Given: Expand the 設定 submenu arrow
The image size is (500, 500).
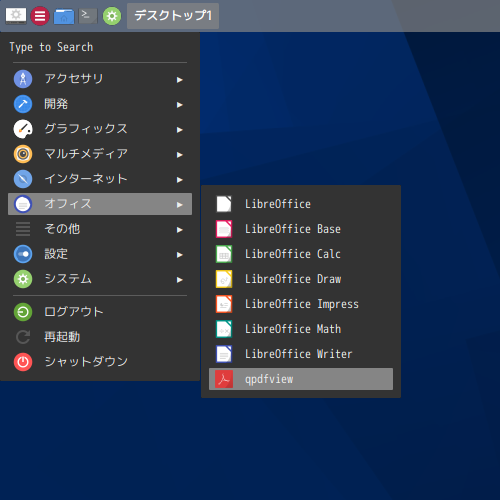Looking at the screenshot, I should click(180, 255).
